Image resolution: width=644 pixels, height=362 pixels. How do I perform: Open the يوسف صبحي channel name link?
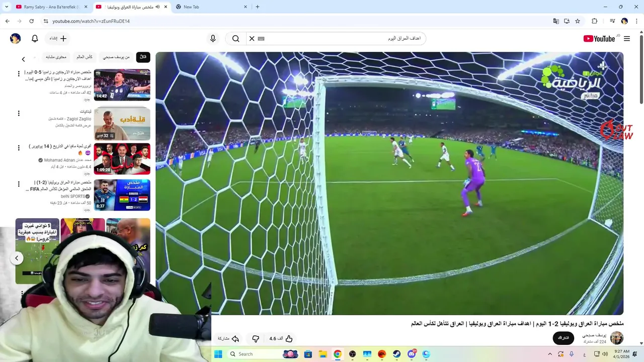pyautogui.click(x=594, y=335)
